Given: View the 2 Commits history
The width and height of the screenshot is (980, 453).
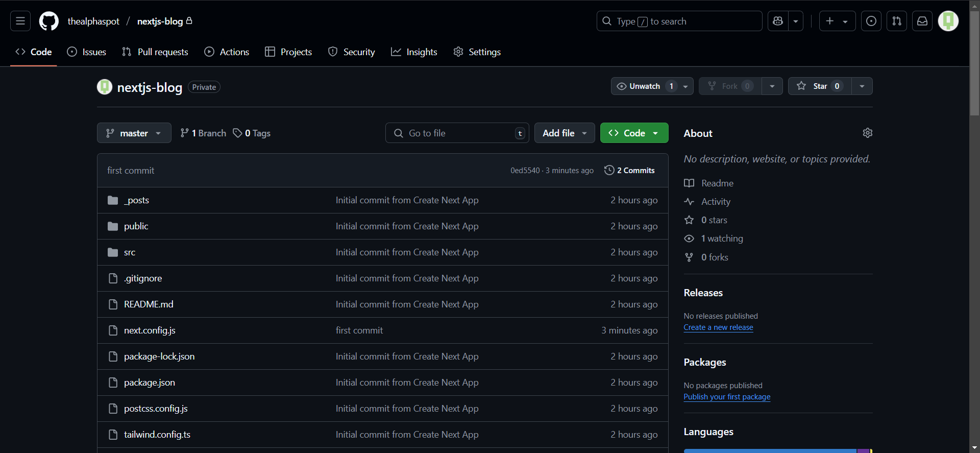Looking at the screenshot, I should click(x=629, y=170).
